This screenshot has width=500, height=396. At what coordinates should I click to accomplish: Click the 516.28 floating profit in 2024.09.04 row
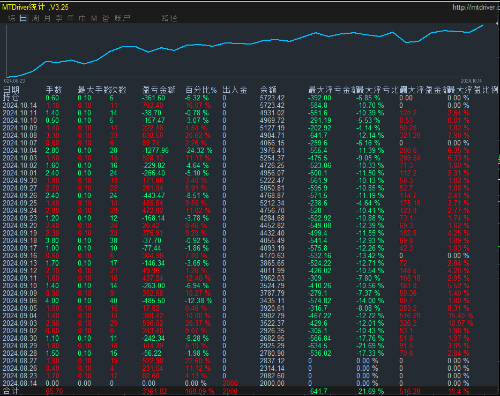click(x=410, y=316)
